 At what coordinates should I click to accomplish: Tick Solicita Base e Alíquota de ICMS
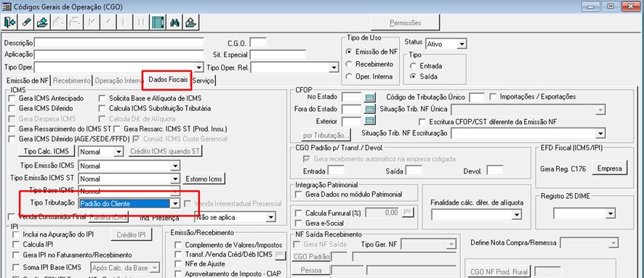pyautogui.click(x=102, y=99)
